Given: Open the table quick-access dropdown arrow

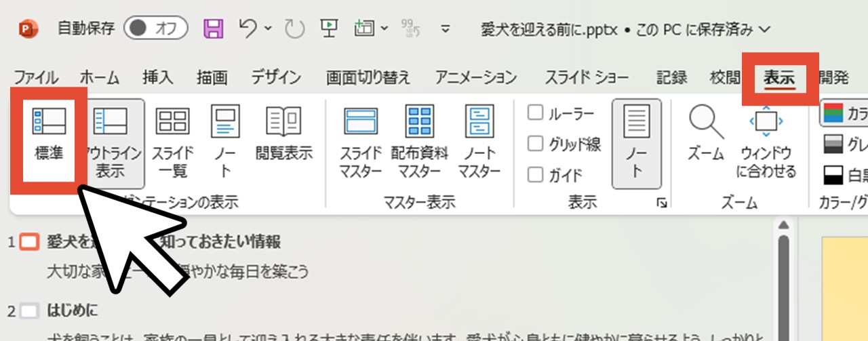Looking at the screenshot, I should click(x=384, y=28).
